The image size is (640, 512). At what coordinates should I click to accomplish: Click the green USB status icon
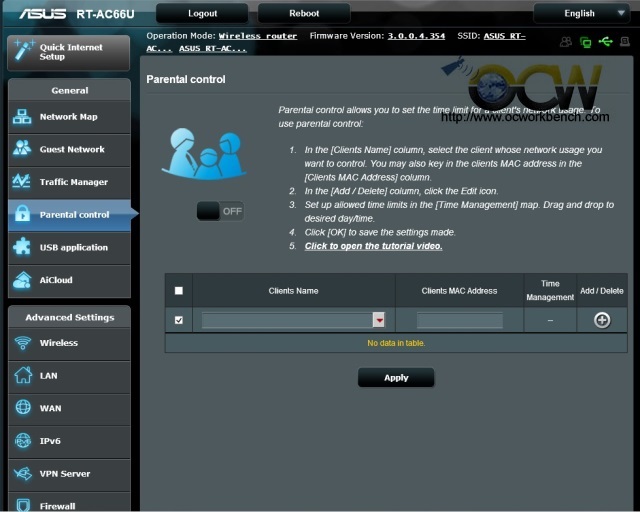click(x=606, y=41)
